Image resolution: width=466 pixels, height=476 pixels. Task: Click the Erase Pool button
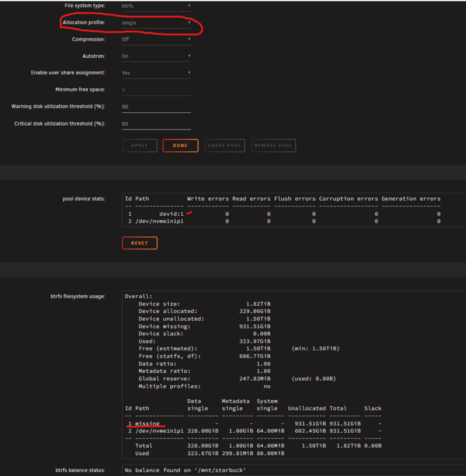pos(225,146)
